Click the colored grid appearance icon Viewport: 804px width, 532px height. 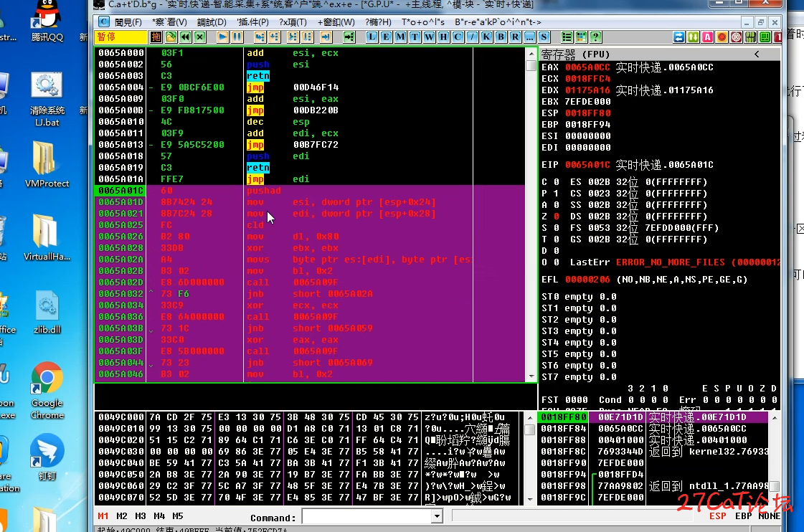click(581, 37)
